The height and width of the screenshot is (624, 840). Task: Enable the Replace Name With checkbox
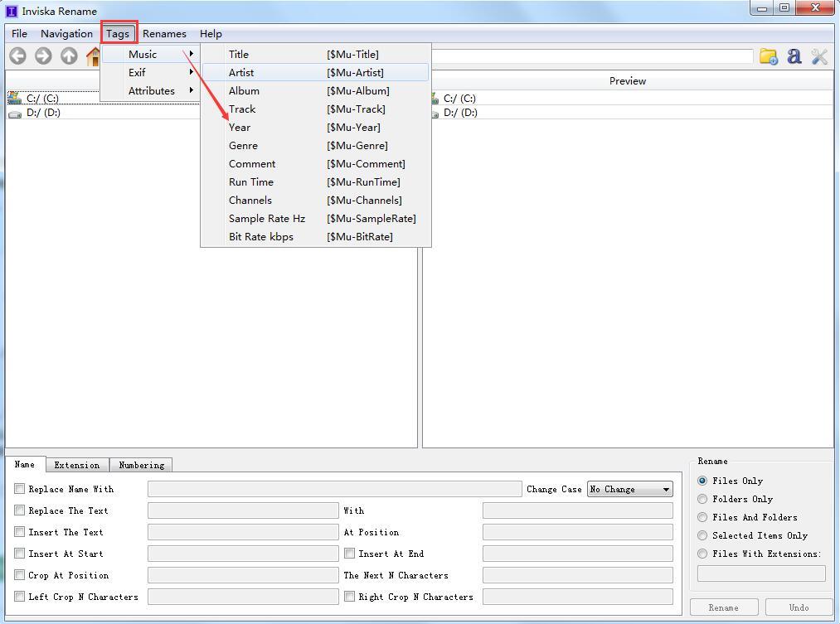[x=20, y=489]
